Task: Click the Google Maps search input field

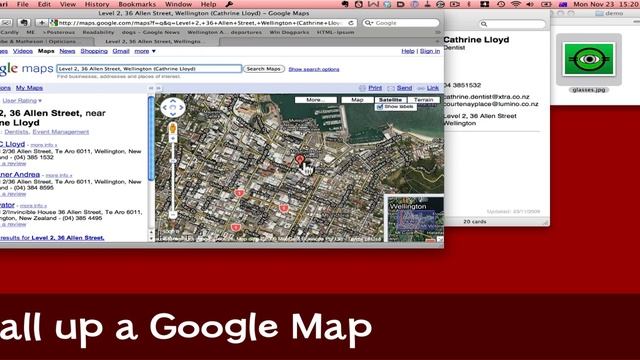Action: point(149,69)
